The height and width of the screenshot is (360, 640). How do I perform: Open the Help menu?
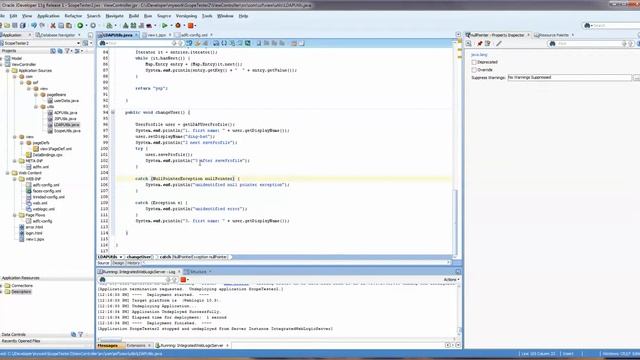coord(243,16)
